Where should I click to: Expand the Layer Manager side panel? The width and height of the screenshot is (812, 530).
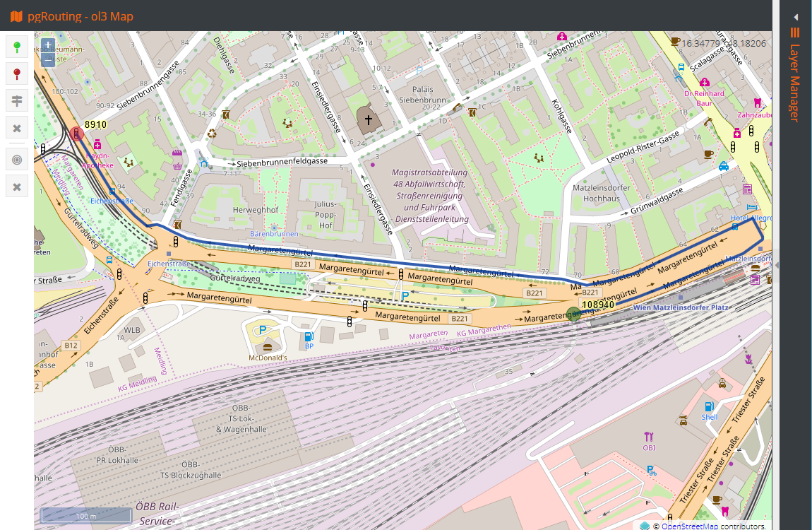tap(795, 83)
